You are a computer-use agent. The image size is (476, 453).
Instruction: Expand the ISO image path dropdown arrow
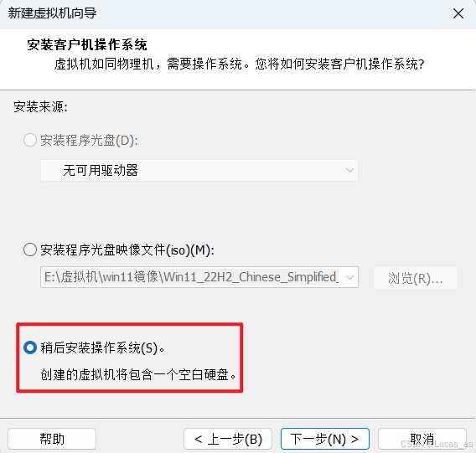coord(349,277)
